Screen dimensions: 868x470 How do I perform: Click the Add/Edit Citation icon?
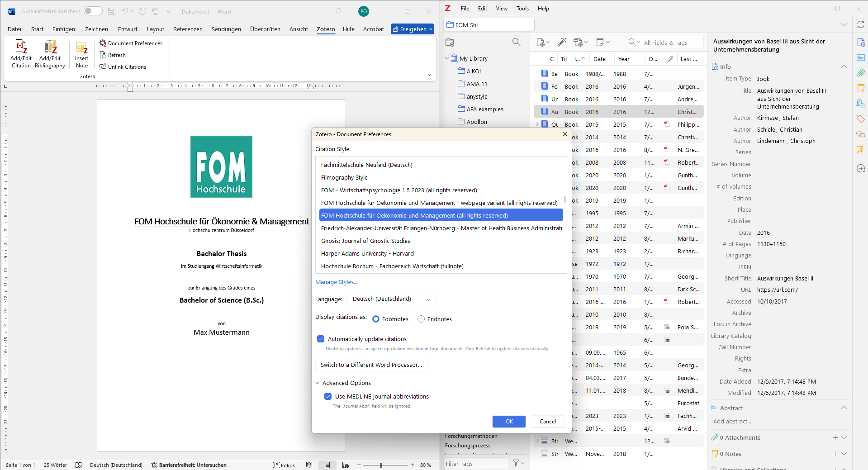point(21,47)
